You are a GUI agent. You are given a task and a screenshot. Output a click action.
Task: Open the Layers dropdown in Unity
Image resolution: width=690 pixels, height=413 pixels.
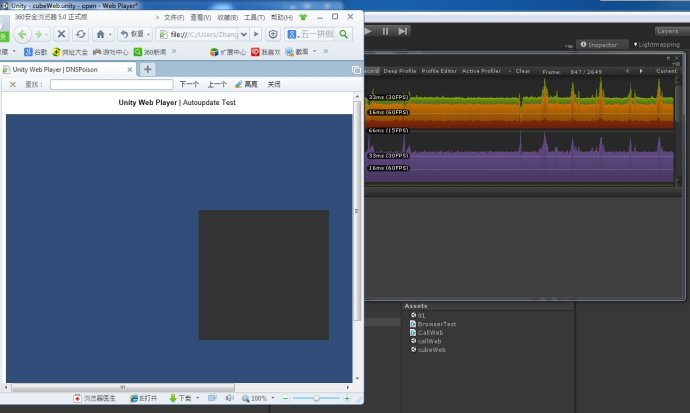pos(667,31)
